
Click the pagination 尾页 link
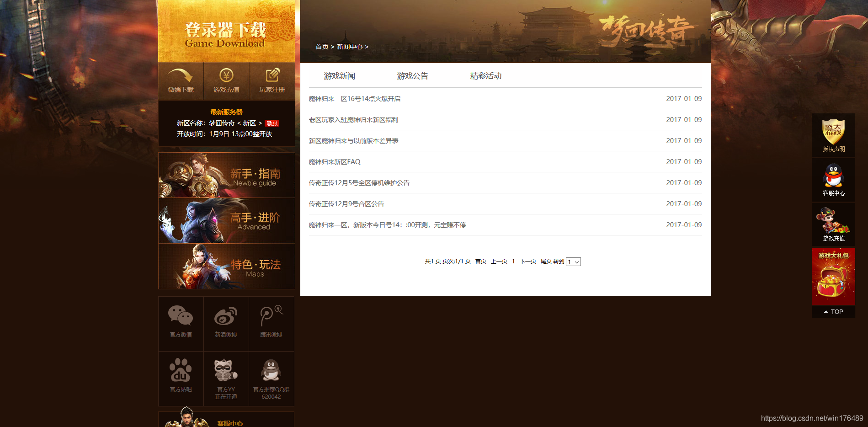[546, 262]
